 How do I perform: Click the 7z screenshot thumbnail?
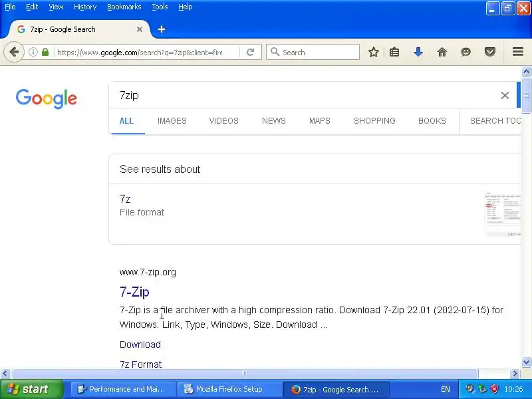tap(503, 214)
